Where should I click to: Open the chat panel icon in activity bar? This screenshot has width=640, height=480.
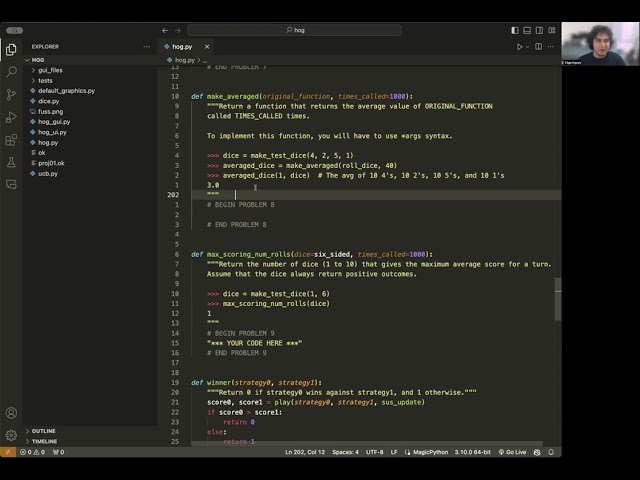coord(11,184)
